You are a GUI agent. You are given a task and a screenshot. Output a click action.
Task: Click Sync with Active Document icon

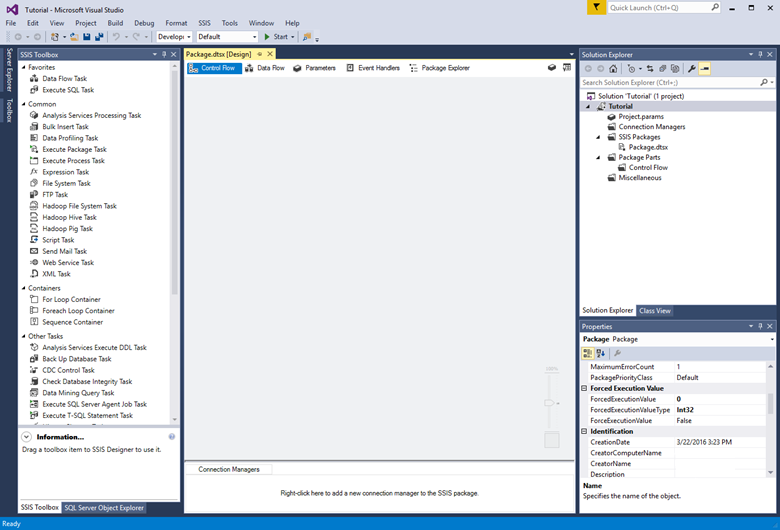(x=650, y=69)
